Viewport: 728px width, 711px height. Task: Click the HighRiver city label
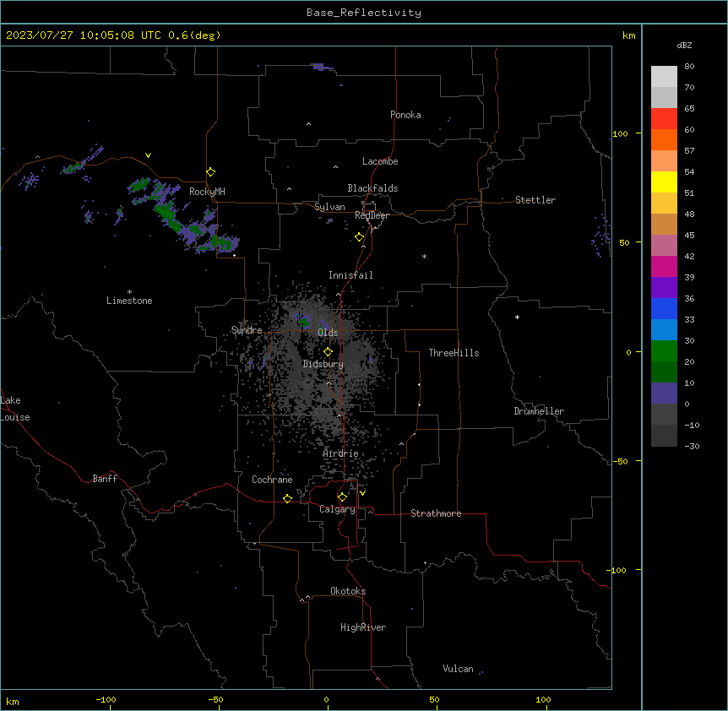point(363,627)
